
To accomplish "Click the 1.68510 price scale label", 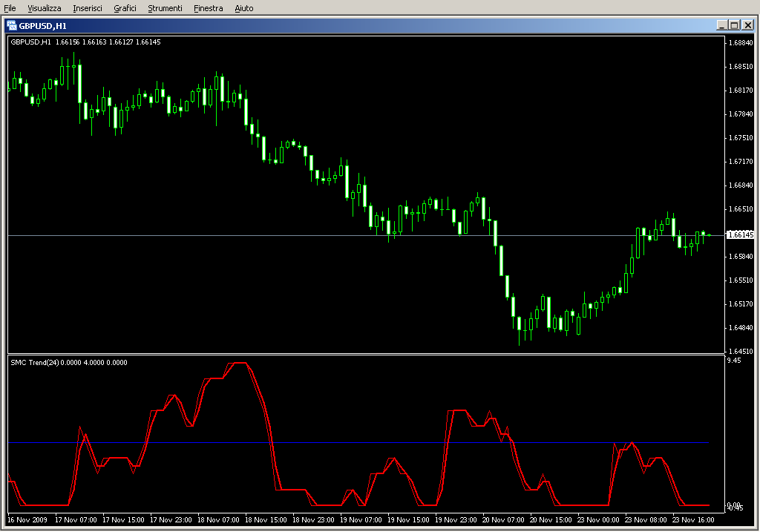I will pyautogui.click(x=741, y=66).
